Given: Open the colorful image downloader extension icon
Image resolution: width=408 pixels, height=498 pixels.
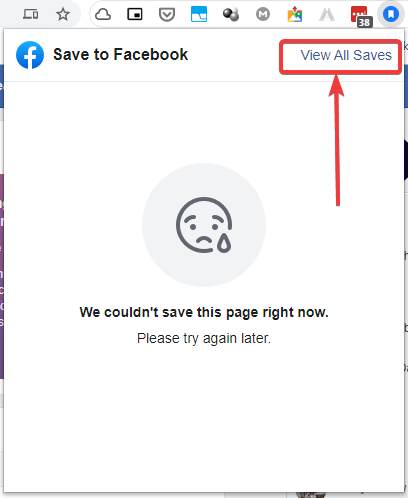Looking at the screenshot, I should coord(295,15).
